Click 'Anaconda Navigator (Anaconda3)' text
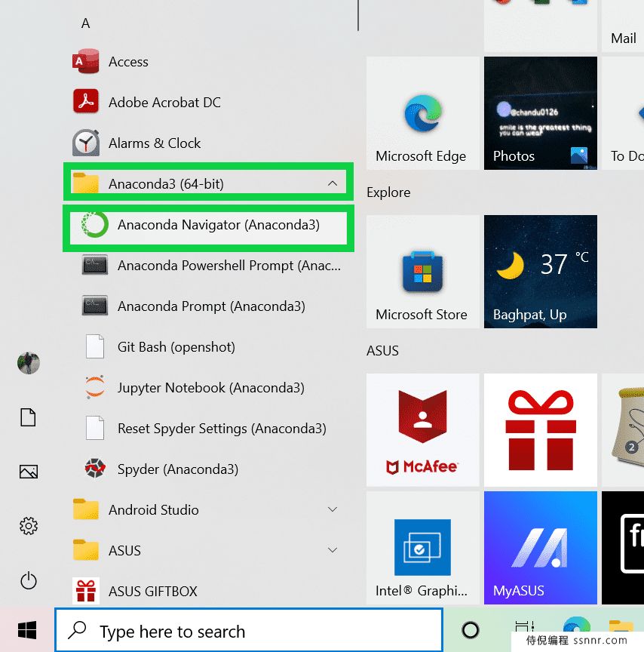This screenshot has width=644, height=652. pyautogui.click(x=219, y=225)
